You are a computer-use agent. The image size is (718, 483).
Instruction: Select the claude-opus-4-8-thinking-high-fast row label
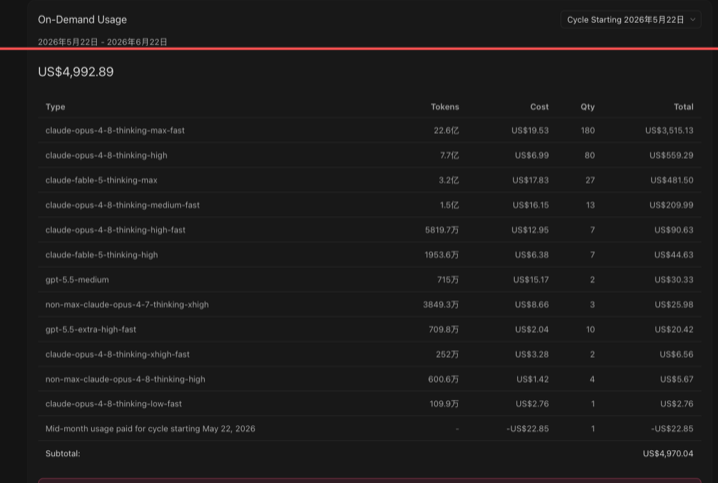coord(115,230)
